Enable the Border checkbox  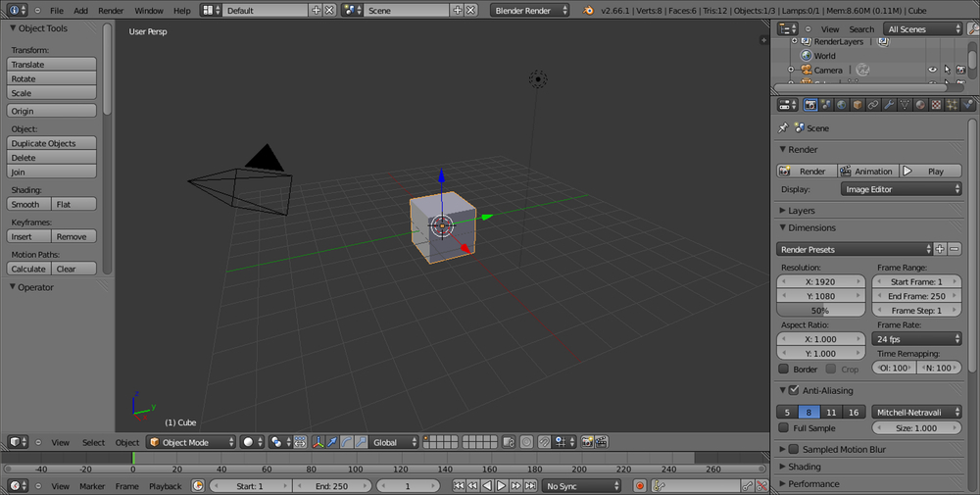(783, 370)
